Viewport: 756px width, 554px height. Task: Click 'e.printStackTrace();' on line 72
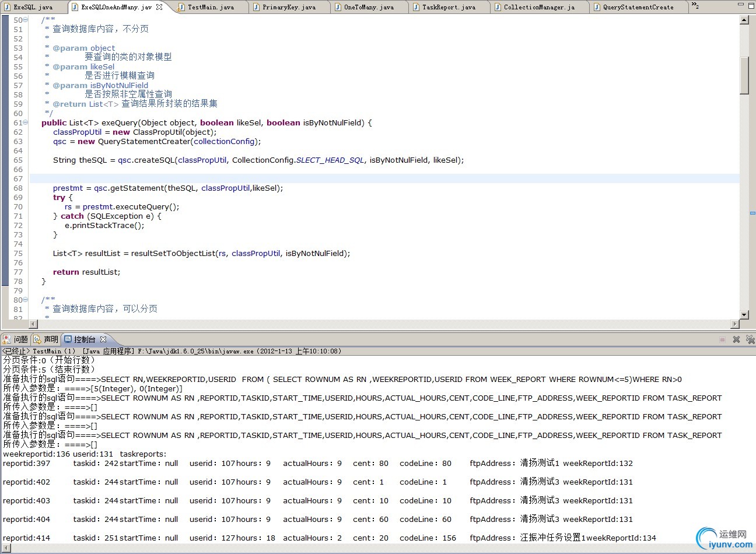pyautogui.click(x=104, y=225)
